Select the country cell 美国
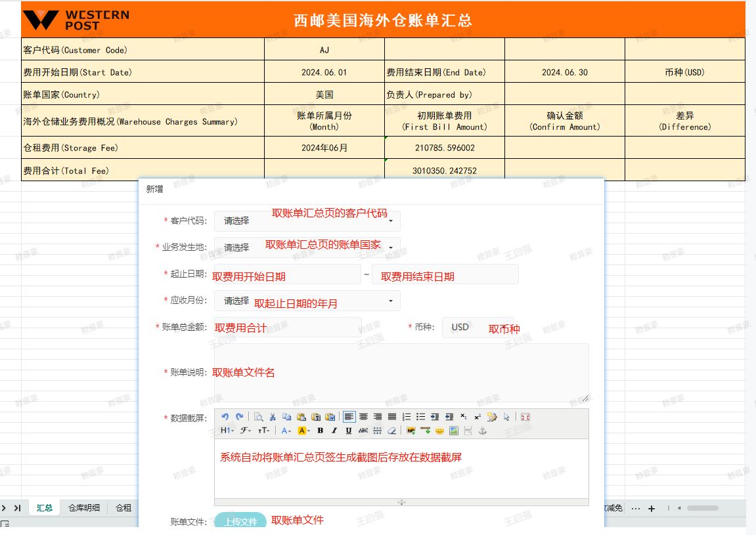The image size is (756, 535). pos(324,94)
